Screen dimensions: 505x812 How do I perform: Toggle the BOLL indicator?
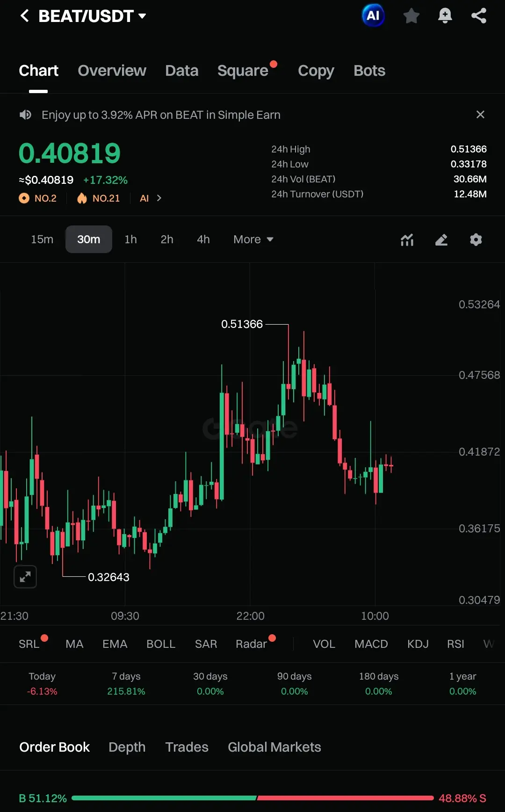pyautogui.click(x=161, y=644)
